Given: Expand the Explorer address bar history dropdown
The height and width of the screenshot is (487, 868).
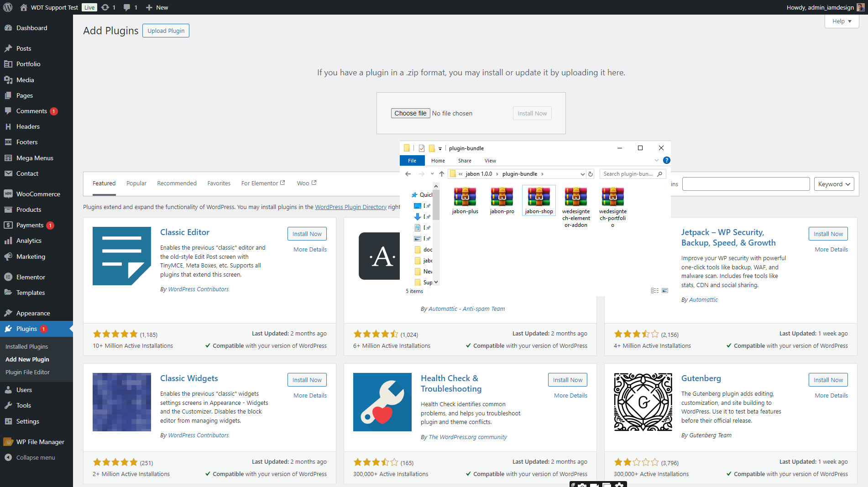Looking at the screenshot, I should tap(582, 174).
